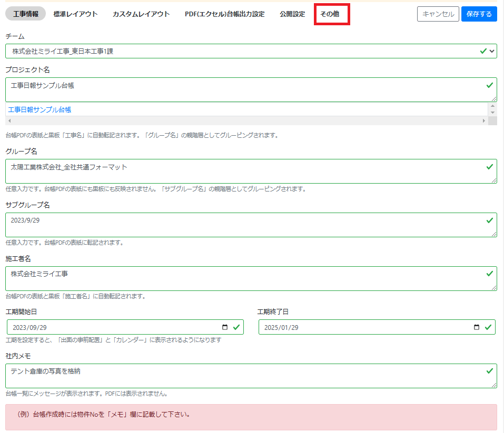Open calendar picker for 工期開始日

(x=225, y=327)
